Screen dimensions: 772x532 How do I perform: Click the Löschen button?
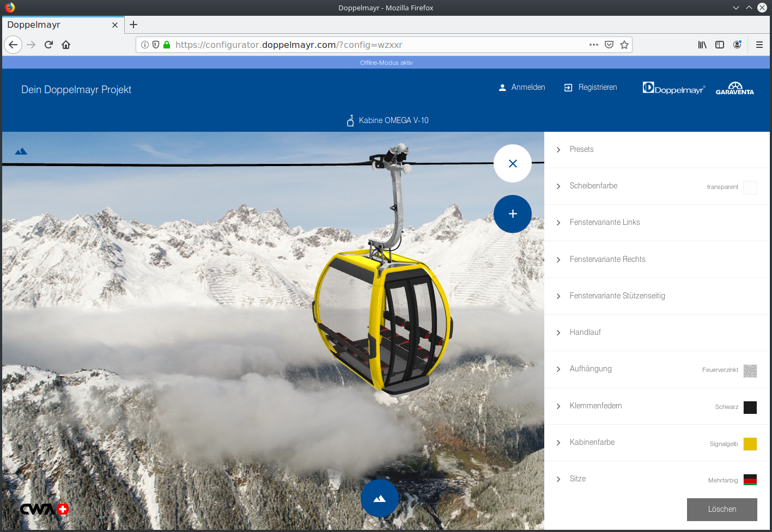722,510
